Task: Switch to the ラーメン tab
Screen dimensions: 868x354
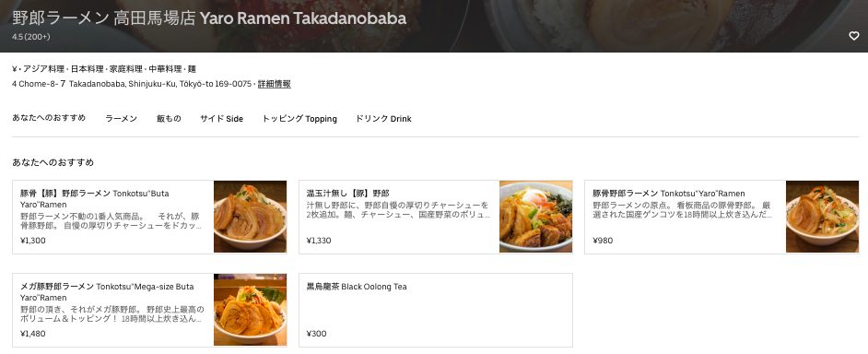Action: [x=122, y=119]
